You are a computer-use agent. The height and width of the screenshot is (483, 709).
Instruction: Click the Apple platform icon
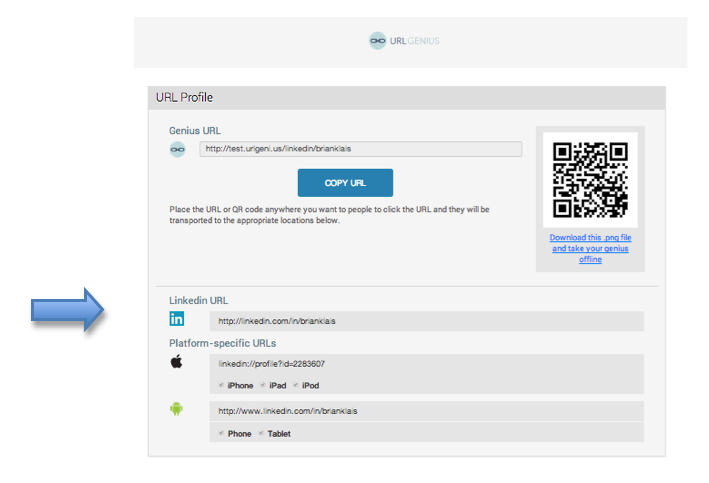tap(176, 362)
